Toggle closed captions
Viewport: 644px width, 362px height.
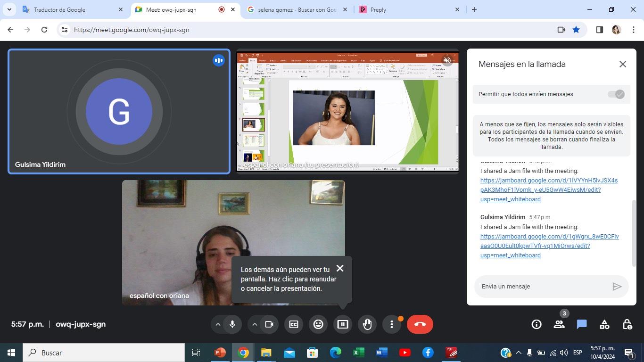click(294, 324)
